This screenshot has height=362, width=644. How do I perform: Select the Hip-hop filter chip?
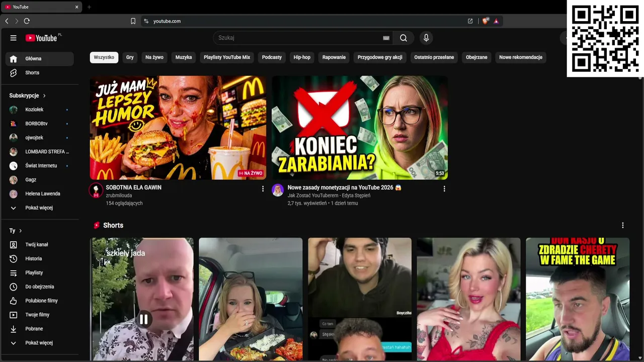pos(302,57)
